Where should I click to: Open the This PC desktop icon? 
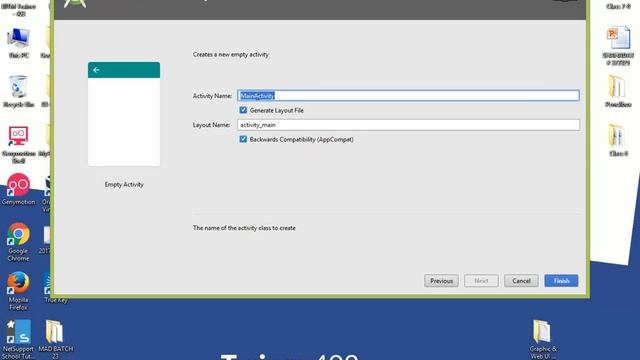coord(18,43)
